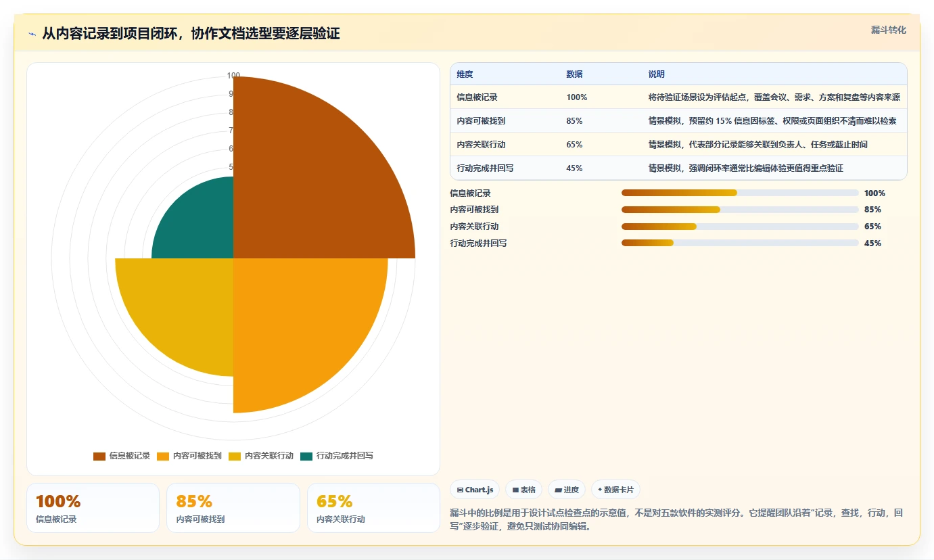Click the lightning icon beside the title
The height and width of the screenshot is (560, 934).
pyautogui.click(x=32, y=34)
